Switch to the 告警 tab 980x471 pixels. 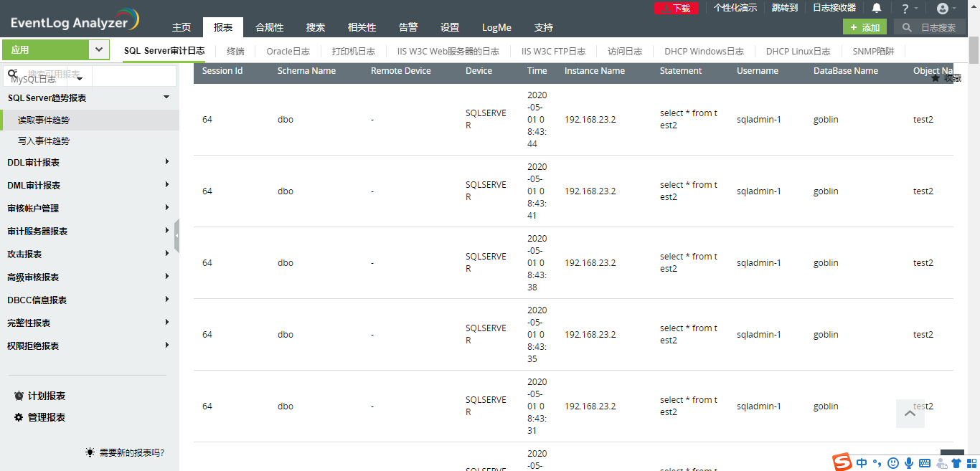[408, 28]
